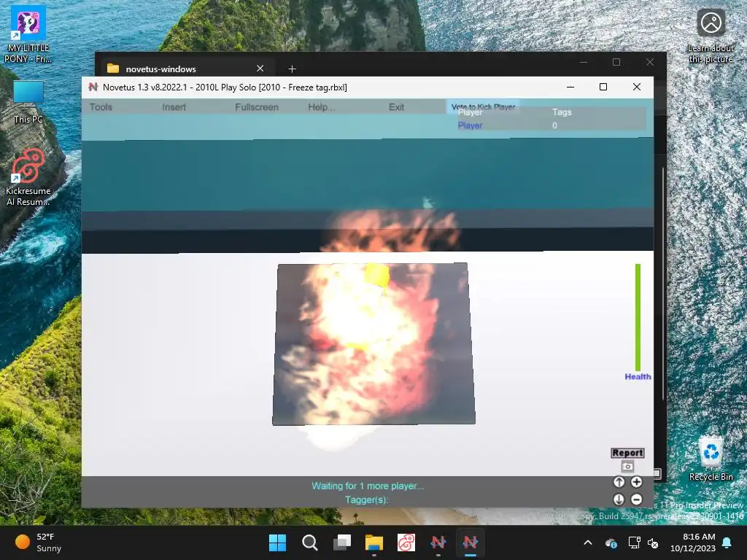Click the Tags column header in leaderboard
The image size is (747, 560).
pos(562,112)
